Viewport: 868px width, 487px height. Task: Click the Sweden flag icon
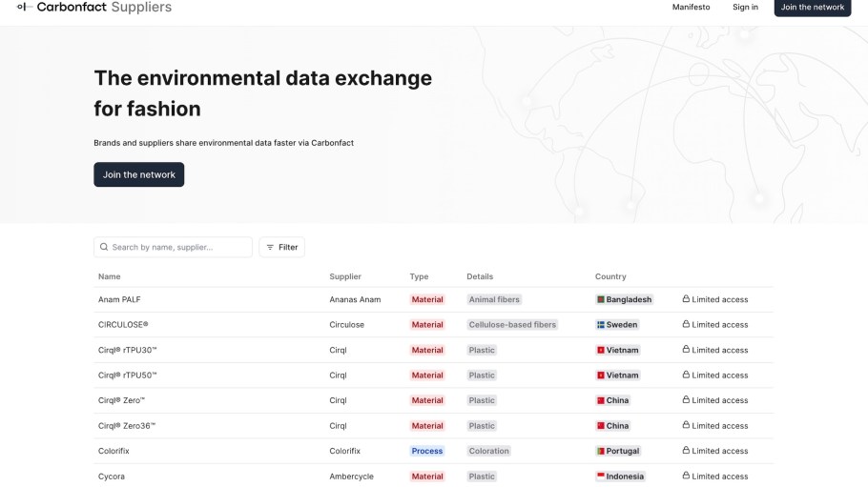[x=601, y=325]
